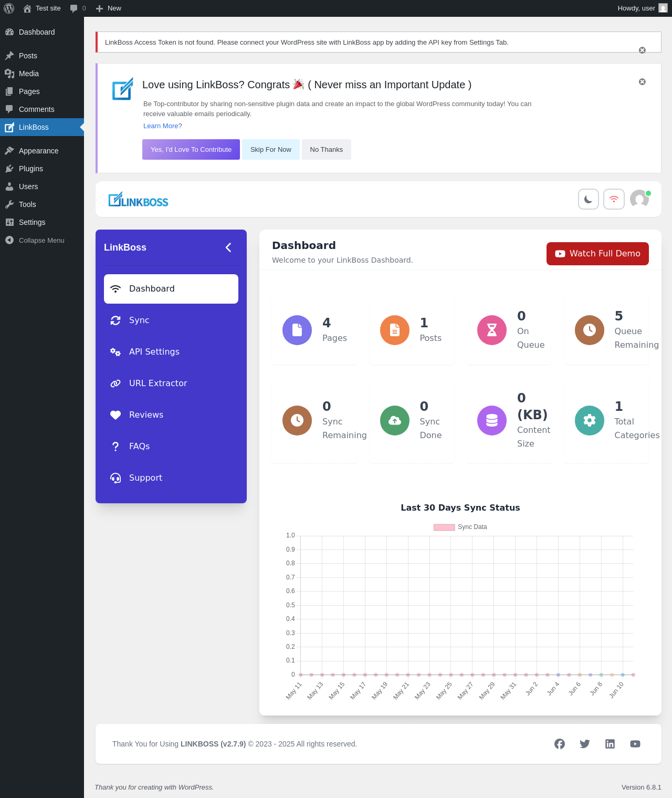
Task: Open the Test site home link
Action: coord(42,8)
